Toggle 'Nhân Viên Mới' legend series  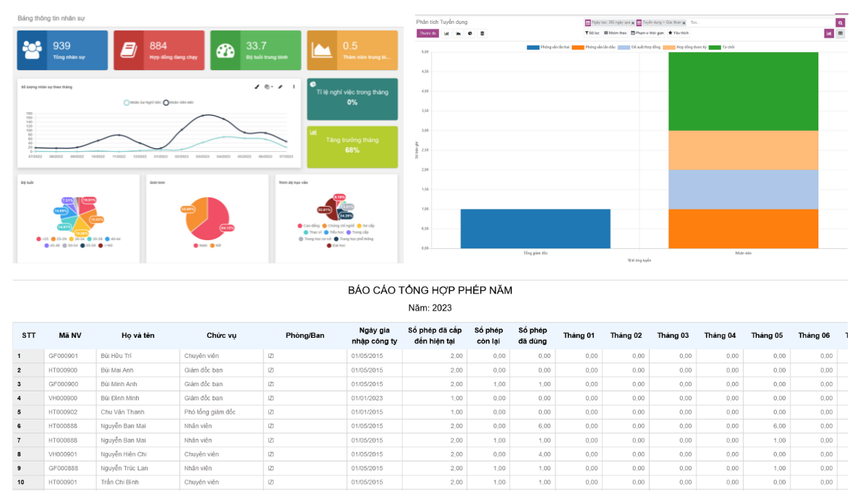click(x=166, y=103)
